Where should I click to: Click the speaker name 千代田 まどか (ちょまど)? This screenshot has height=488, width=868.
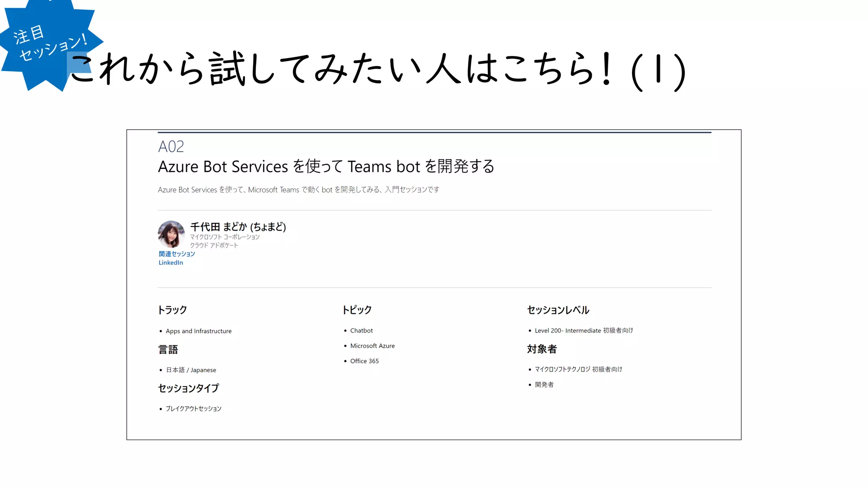click(238, 227)
